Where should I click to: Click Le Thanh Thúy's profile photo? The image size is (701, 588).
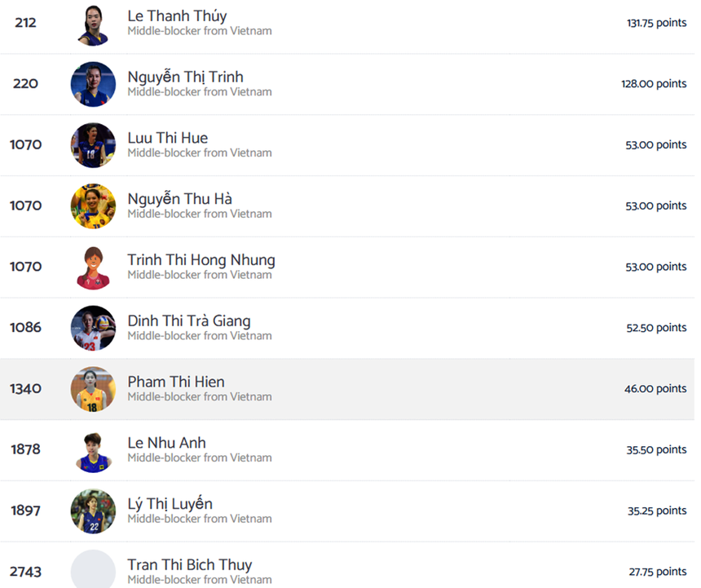(93, 24)
